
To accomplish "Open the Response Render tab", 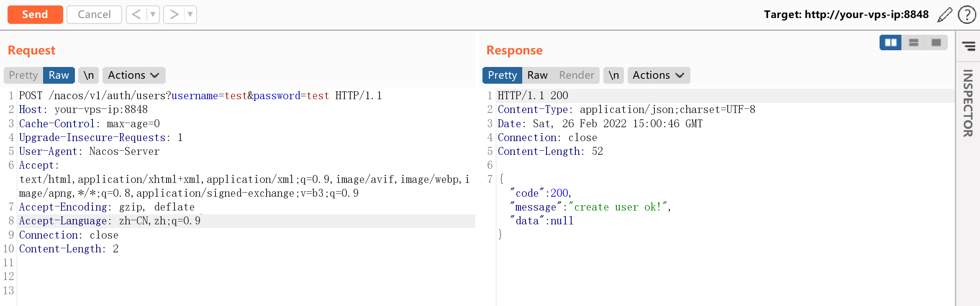I will click(576, 75).
